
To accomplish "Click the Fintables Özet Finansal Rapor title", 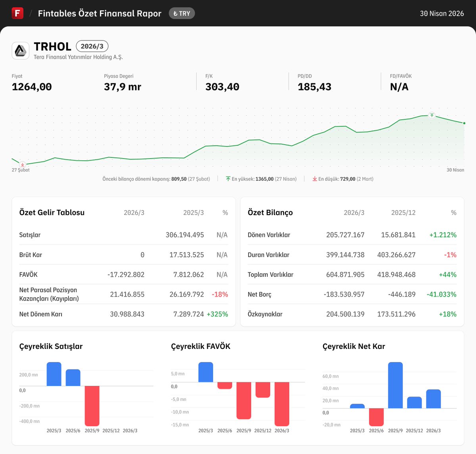I will coord(100,13).
